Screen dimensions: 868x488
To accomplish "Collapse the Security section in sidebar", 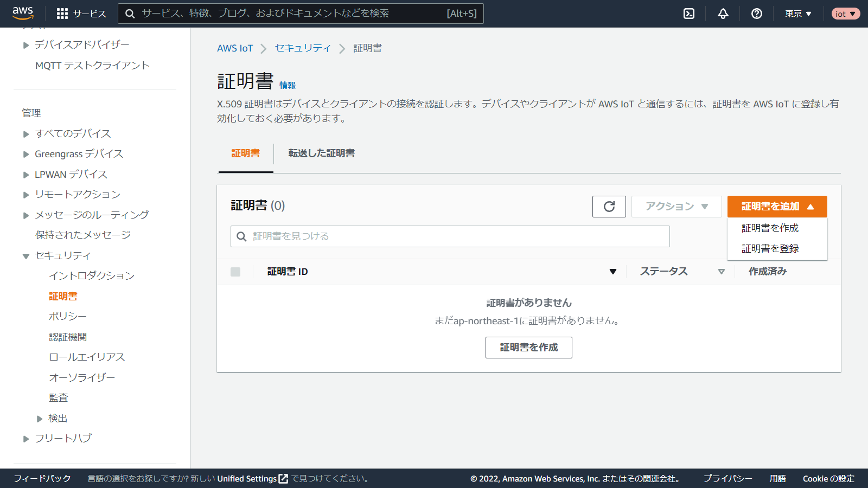I will click(26, 256).
